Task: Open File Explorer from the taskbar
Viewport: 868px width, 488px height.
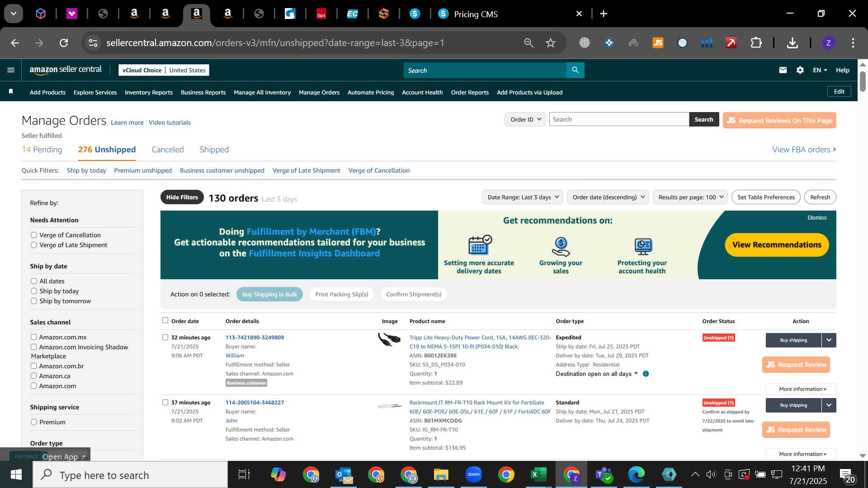Action: [x=441, y=474]
